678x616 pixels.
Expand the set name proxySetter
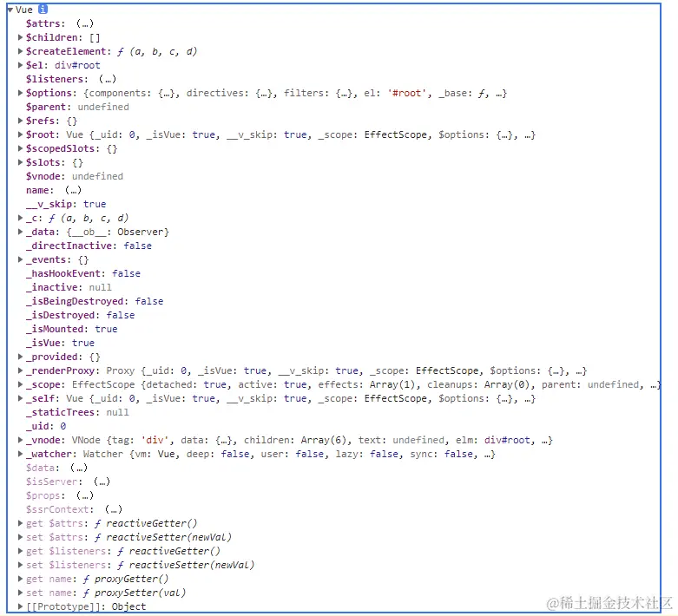pos(20,593)
